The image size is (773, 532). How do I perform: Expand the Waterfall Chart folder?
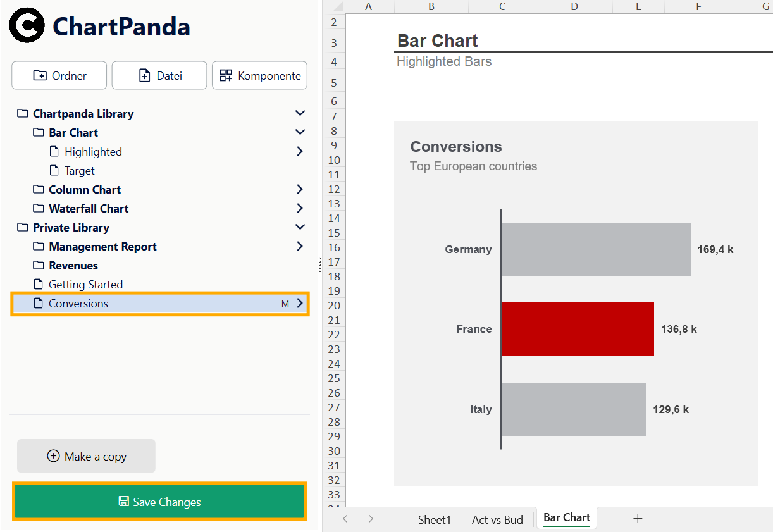tap(300, 208)
